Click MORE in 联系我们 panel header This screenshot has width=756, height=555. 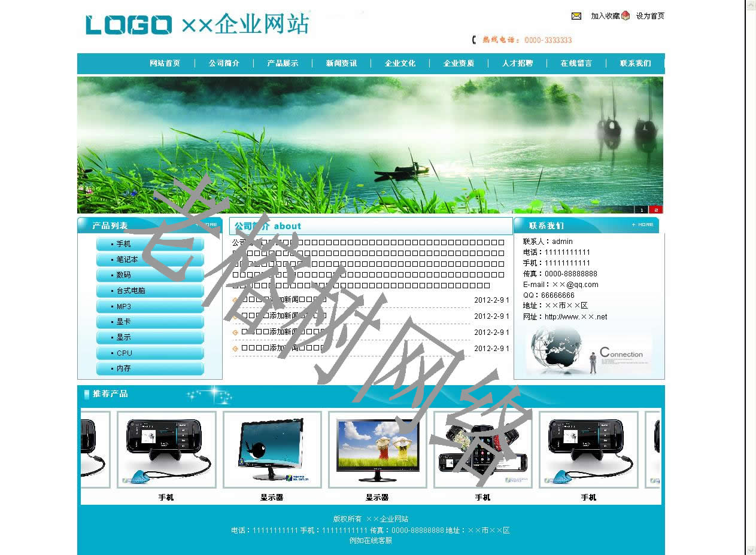click(642, 225)
